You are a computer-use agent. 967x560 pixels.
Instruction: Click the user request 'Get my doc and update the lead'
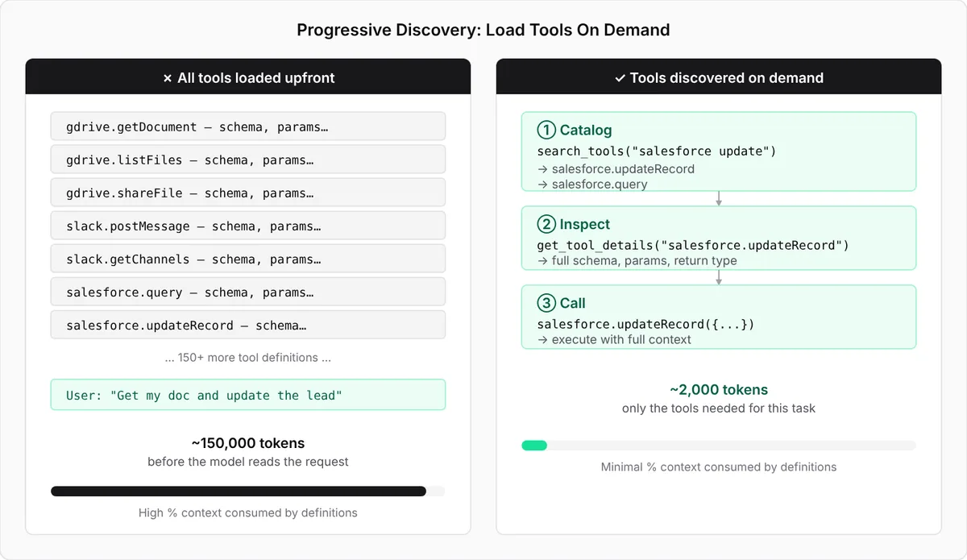(x=248, y=395)
